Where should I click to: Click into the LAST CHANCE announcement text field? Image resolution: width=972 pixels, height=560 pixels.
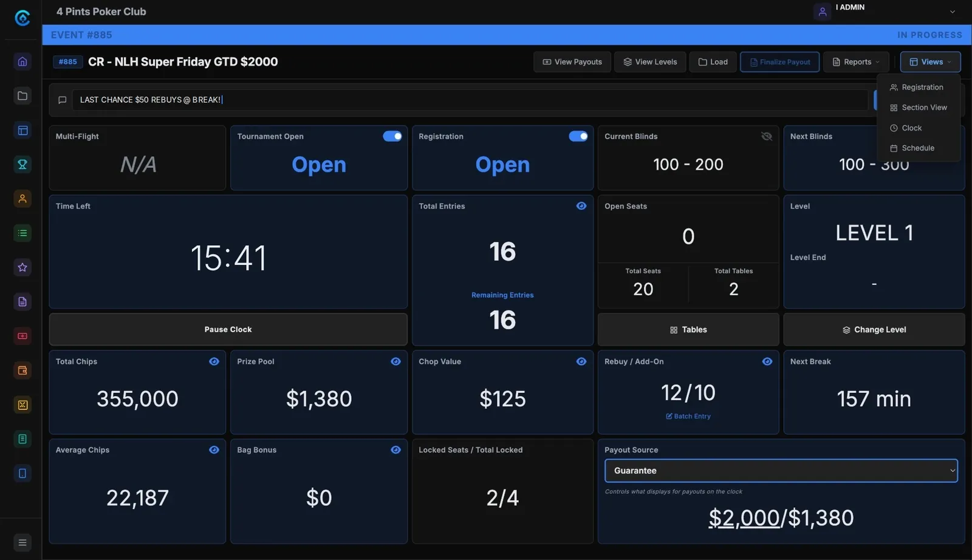[x=470, y=100]
